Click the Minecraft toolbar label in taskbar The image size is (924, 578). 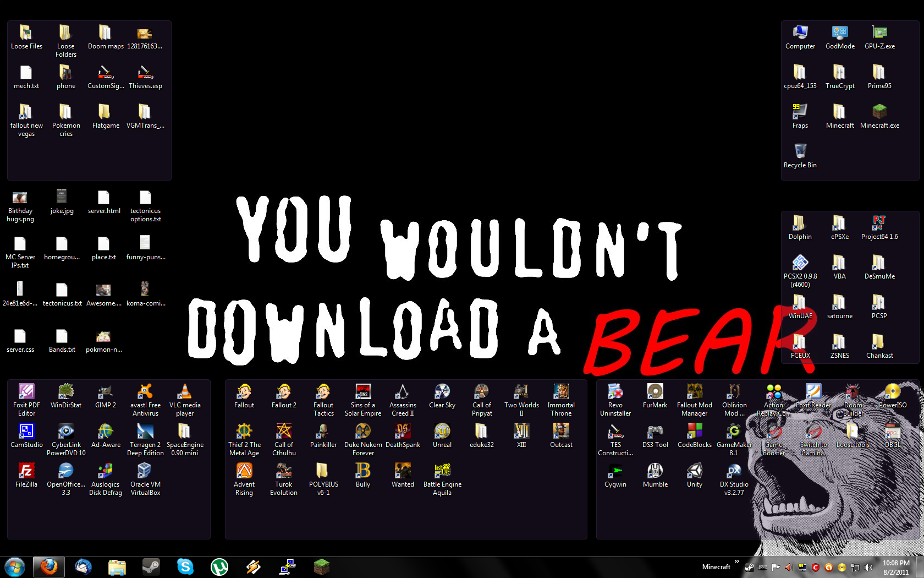point(716,567)
